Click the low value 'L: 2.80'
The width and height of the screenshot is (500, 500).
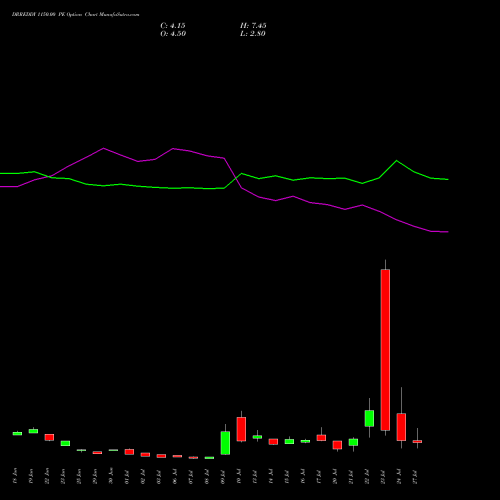[253, 34]
